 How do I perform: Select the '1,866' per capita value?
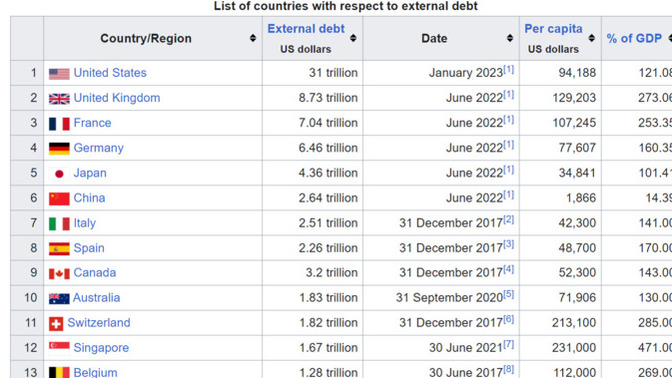tap(581, 198)
